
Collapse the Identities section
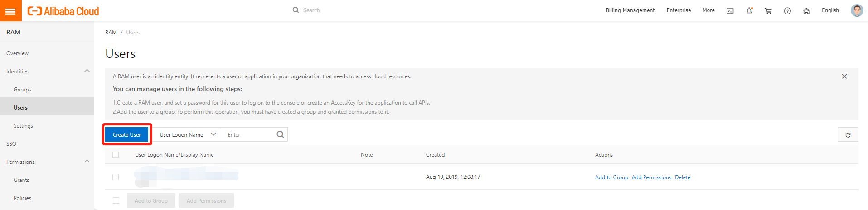87,71
